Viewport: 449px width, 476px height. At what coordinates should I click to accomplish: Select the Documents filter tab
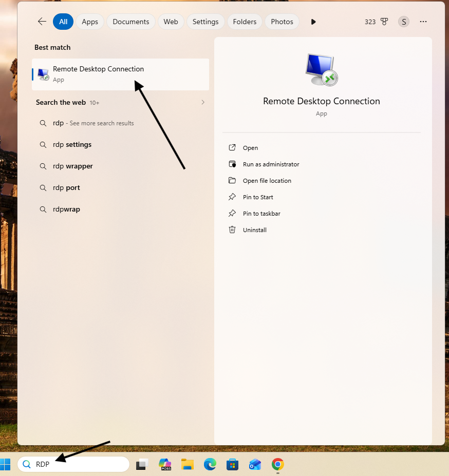point(131,22)
